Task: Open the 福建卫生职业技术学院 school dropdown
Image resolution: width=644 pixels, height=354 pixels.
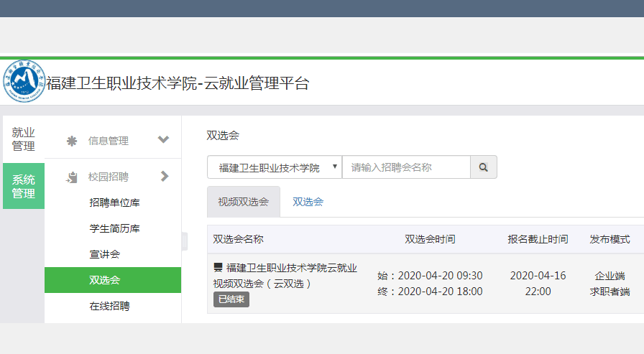Action: [x=275, y=167]
